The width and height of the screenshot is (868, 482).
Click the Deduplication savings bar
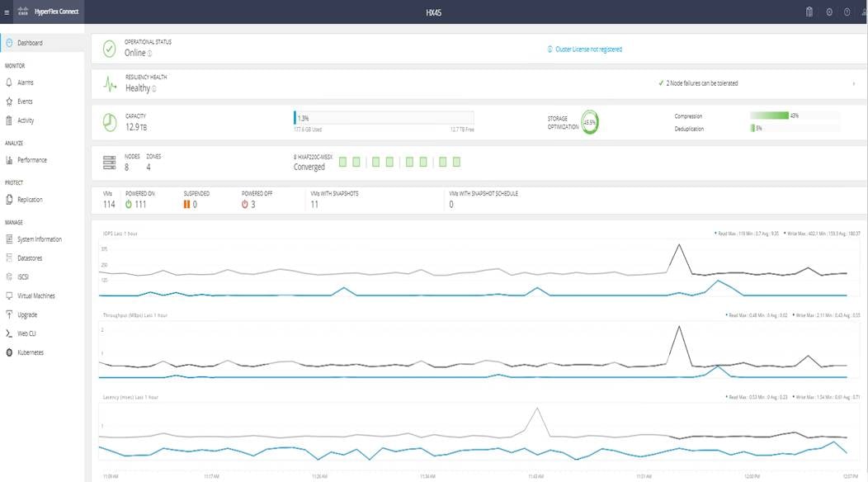[x=752, y=128]
